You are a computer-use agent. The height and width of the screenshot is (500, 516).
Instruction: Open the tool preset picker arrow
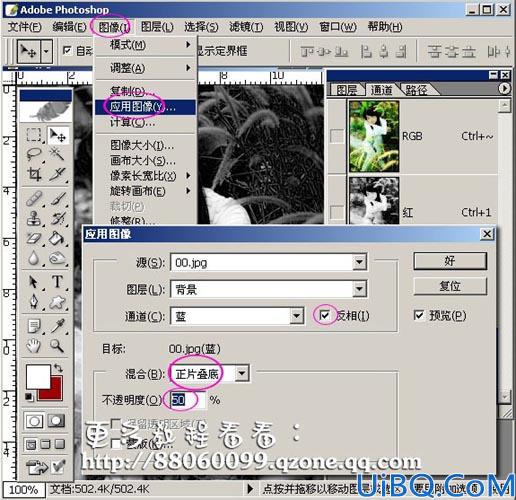pyautogui.click(x=46, y=51)
